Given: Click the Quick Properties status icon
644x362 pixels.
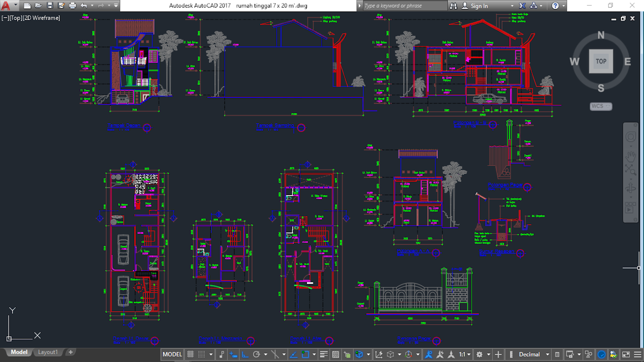Looking at the screenshot, I should click(557, 354).
